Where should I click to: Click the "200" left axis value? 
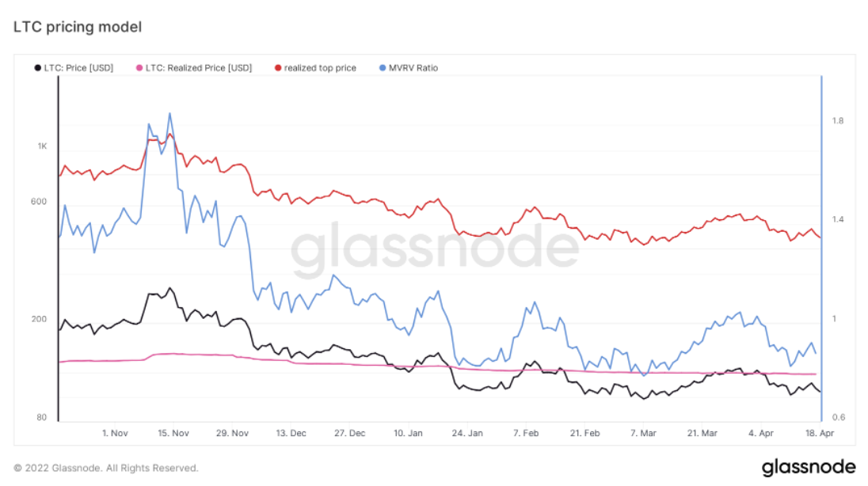pos(40,319)
